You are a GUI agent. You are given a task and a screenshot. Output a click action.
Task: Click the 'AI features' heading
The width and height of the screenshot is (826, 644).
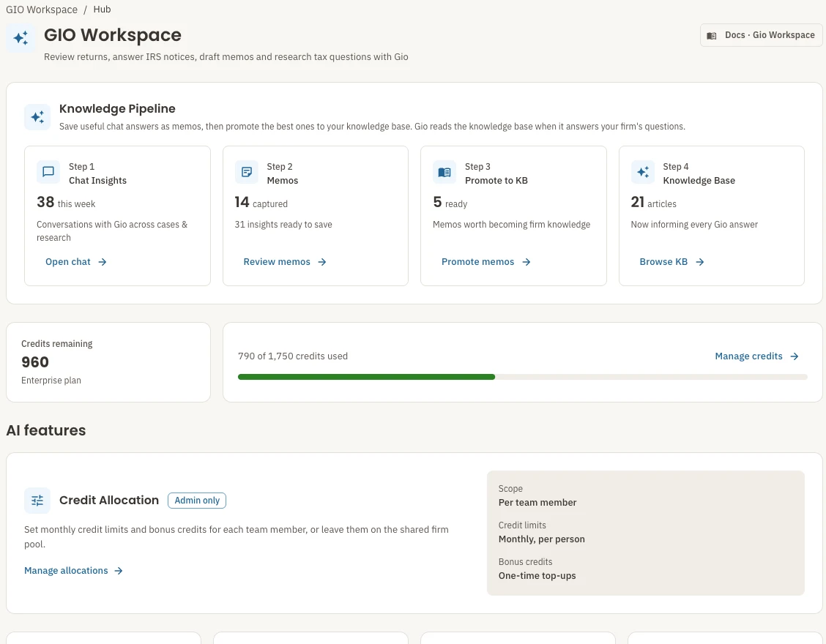click(46, 430)
